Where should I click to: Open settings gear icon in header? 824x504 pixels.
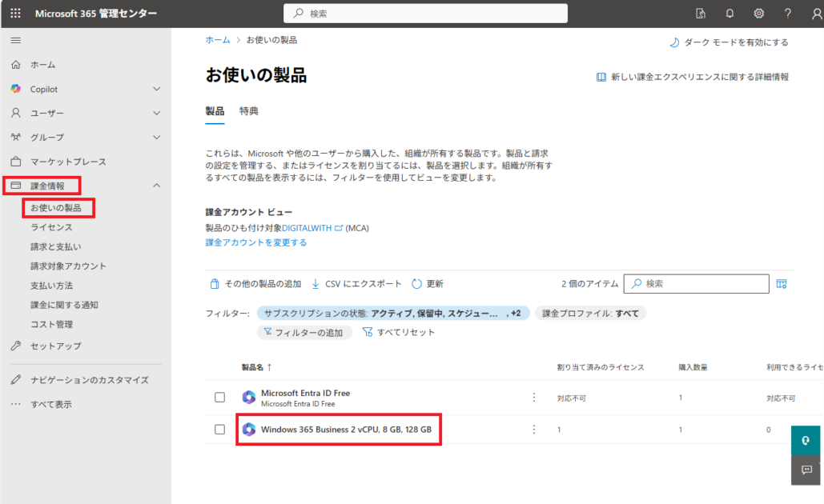[x=758, y=14]
